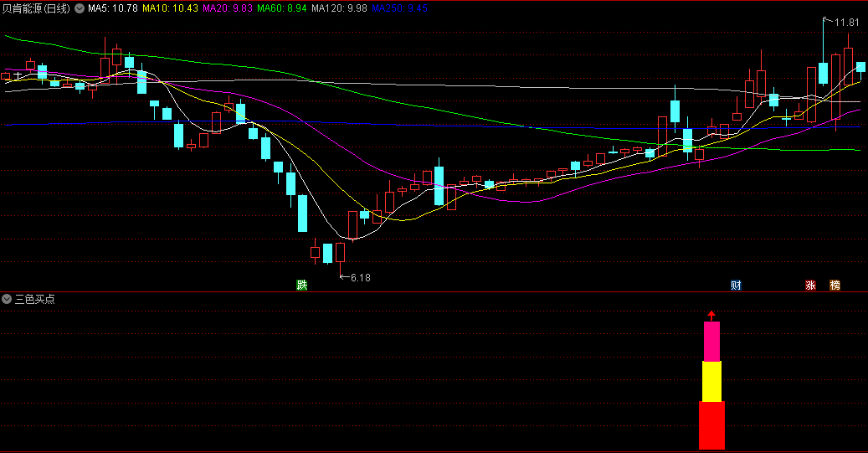Click the MA120: 9.98 label

(x=339, y=8)
